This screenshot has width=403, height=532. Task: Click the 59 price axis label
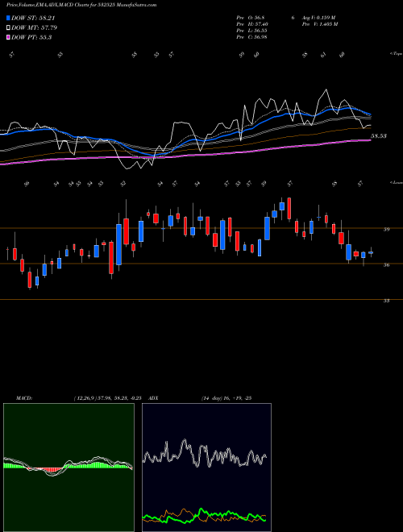pyautogui.click(x=386, y=230)
